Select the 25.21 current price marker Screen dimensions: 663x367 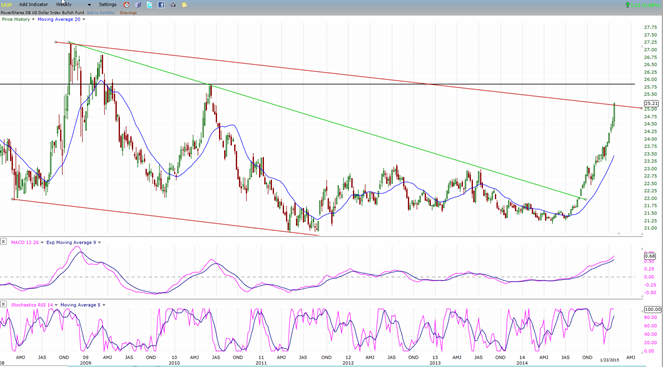click(651, 103)
